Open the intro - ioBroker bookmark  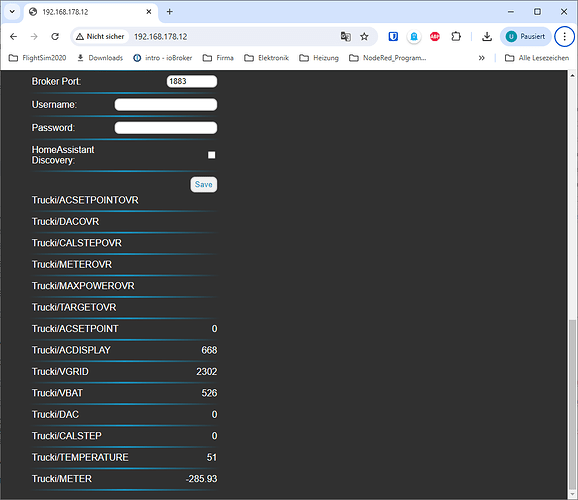(x=163, y=58)
